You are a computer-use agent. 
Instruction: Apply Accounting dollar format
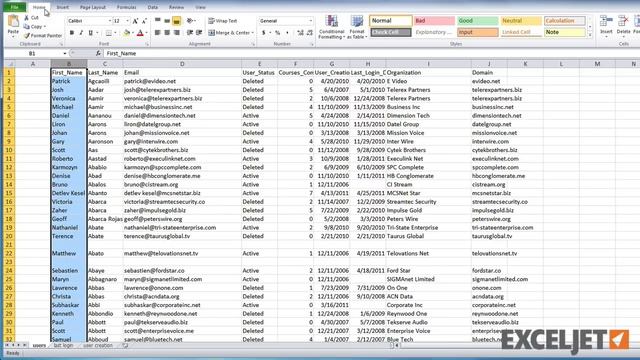[x=264, y=33]
